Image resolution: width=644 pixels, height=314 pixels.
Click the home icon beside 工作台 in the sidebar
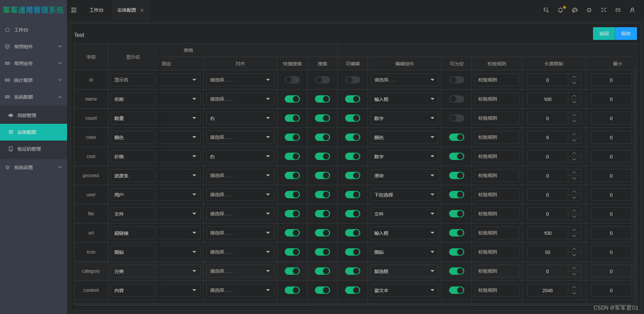pos(7,30)
